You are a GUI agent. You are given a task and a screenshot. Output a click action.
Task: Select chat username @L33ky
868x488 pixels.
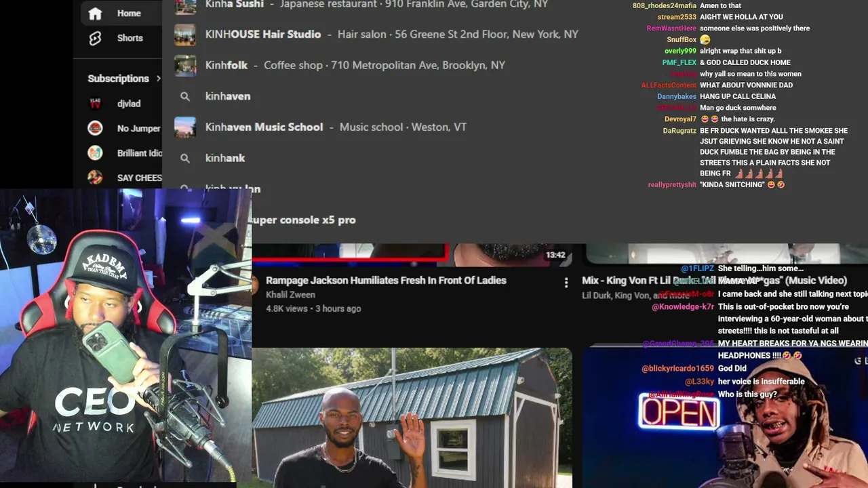[x=699, y=382]
